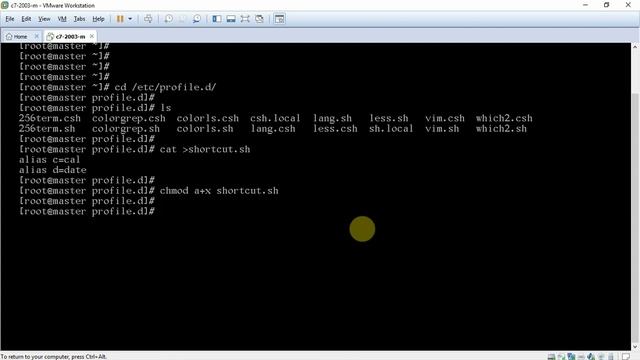This screenshot has height=360, width=640.
Task: Open the snapshot manager
Action: [x=197, y=19]
